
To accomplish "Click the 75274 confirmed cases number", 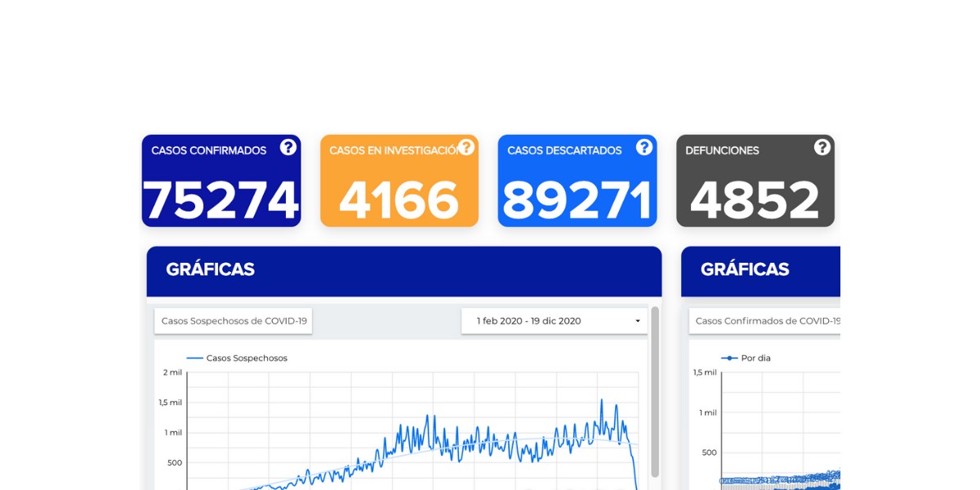I will pyautogui.click(x=221, y=201).
